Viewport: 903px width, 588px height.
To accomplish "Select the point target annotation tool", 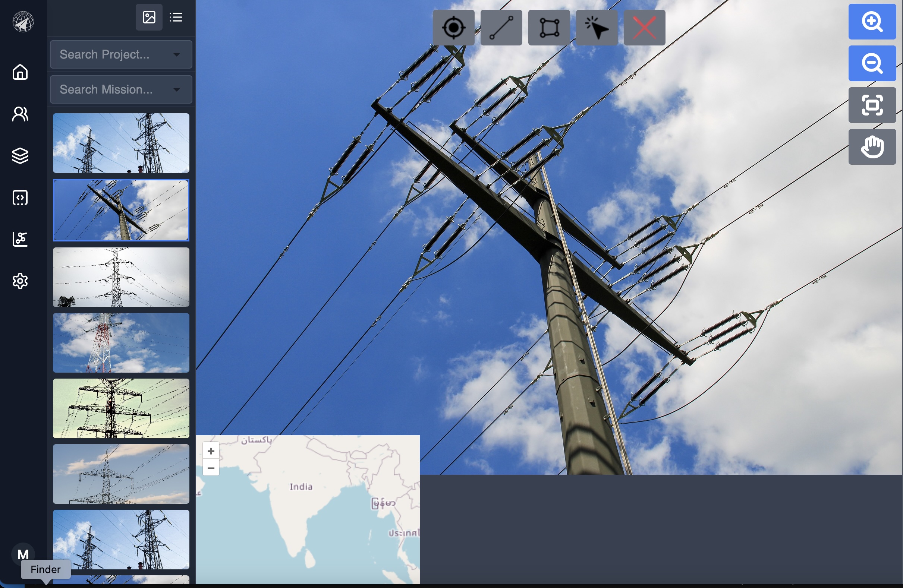I will [453, 28].
